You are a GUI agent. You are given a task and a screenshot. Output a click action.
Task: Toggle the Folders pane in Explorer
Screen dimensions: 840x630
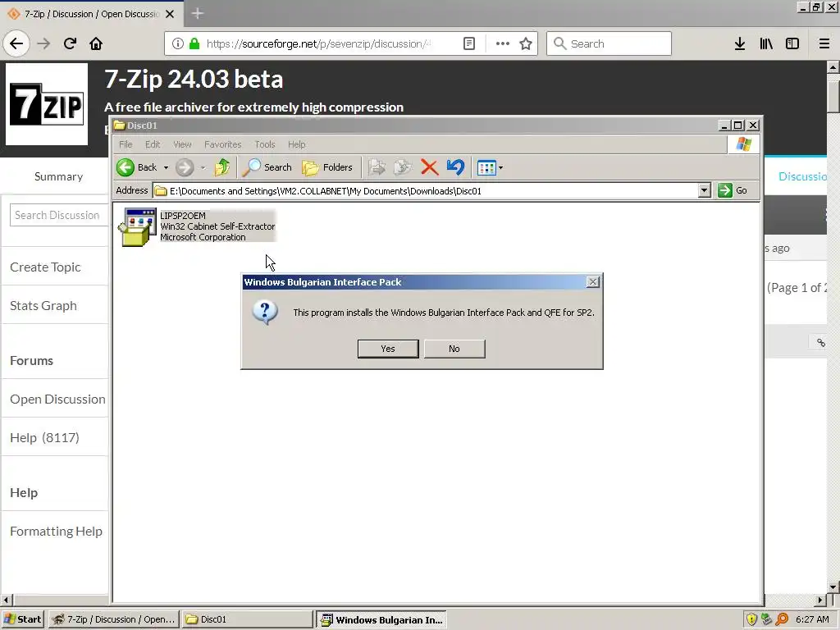[327, 167]
